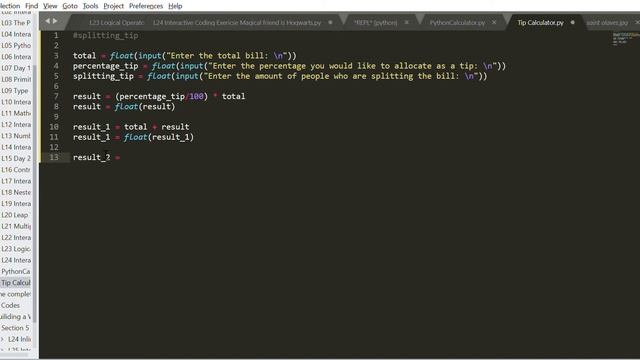Open L09 Type file in sidebar
Image resolution: width=640 pixels, height=360 pixels.
pos(16,91)
